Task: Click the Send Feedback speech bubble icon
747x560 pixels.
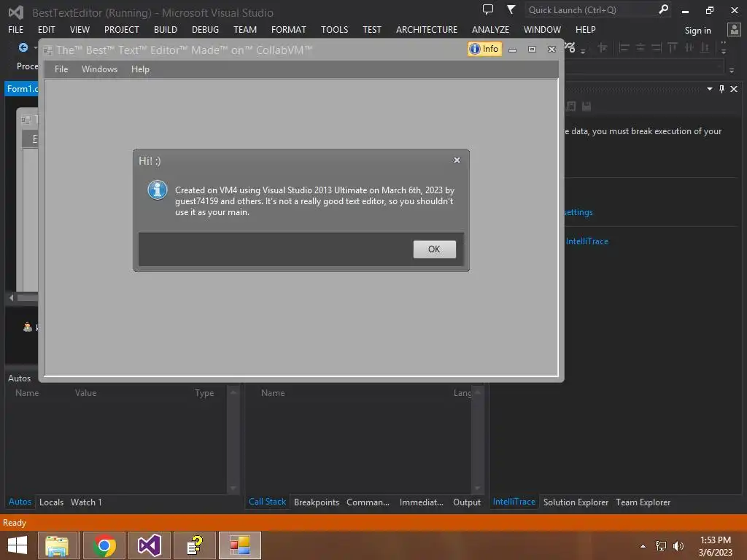Action: click(488, 9)
